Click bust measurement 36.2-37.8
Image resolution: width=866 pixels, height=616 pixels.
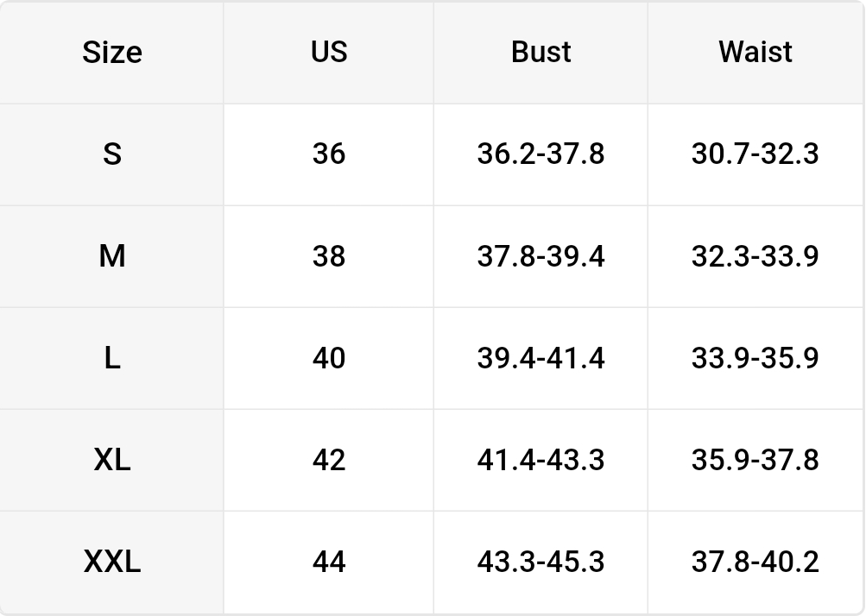540,154
